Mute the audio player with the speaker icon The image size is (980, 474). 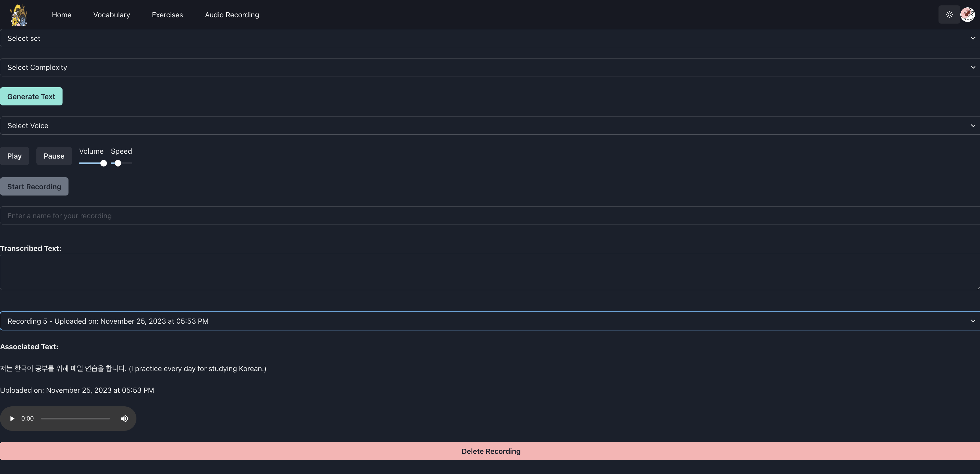click(x=124, y=419)
